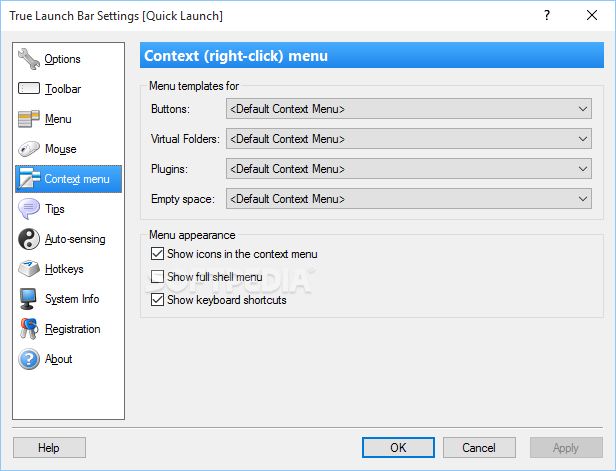The width and height of the screenshot is (616, 471).
Task: Click the Tips speech bubble icon
Action: click(29, 209)
